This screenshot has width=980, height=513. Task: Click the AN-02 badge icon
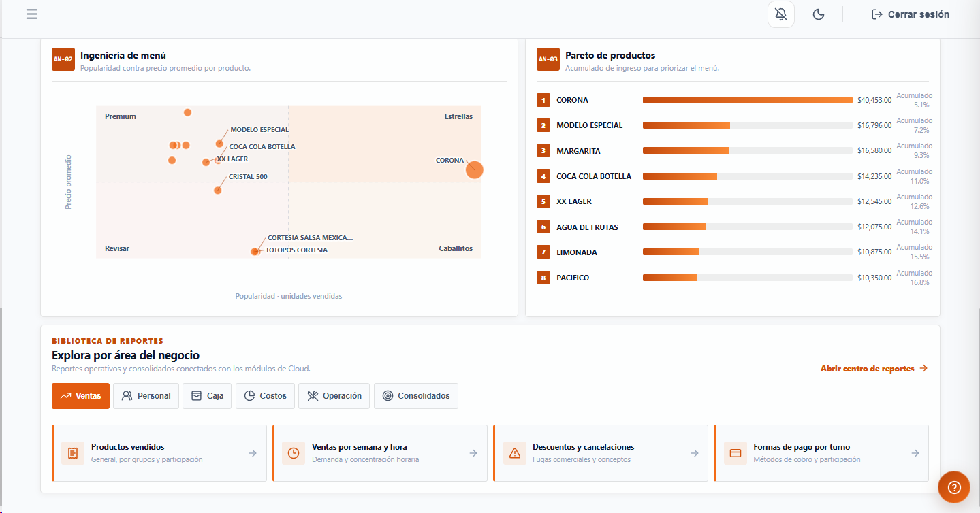63,59
